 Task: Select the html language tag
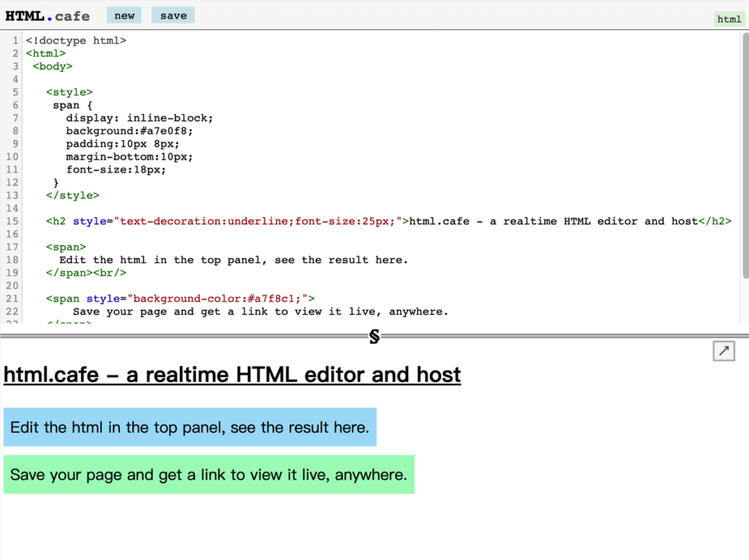coord(729,19)
